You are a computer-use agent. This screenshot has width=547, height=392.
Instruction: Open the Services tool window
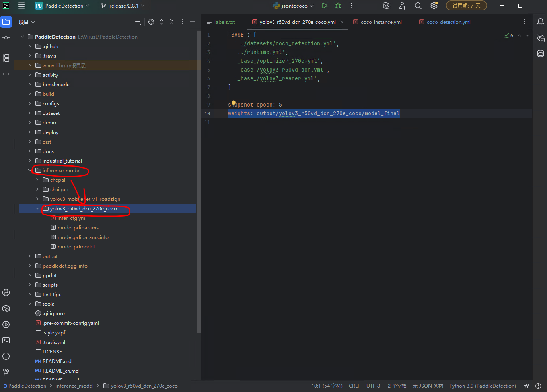click(x=6, y=324)
